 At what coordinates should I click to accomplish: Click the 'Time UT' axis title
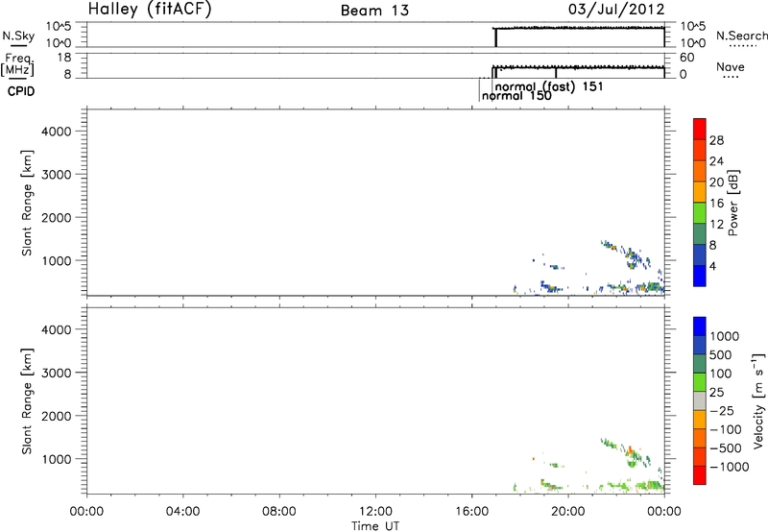(375, 526)
